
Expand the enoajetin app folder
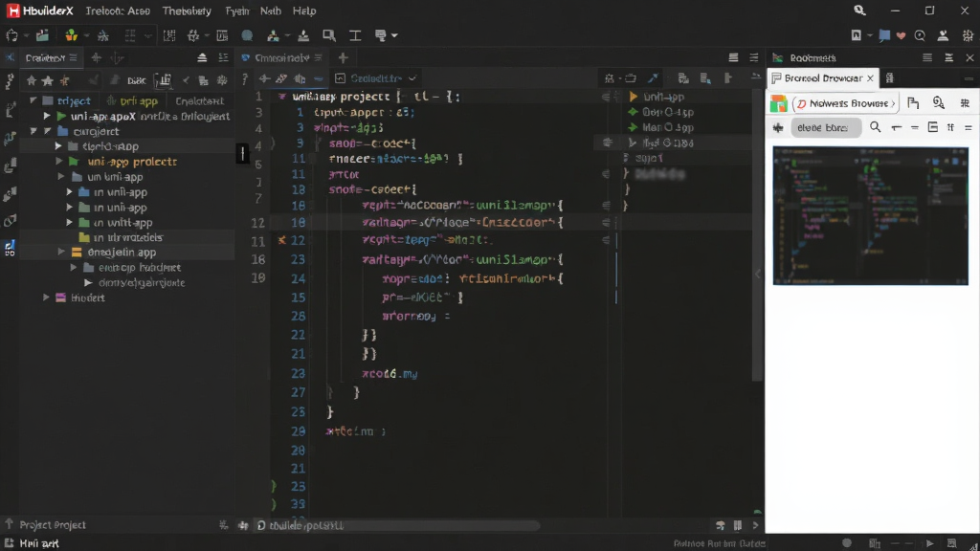coord(61,252)
